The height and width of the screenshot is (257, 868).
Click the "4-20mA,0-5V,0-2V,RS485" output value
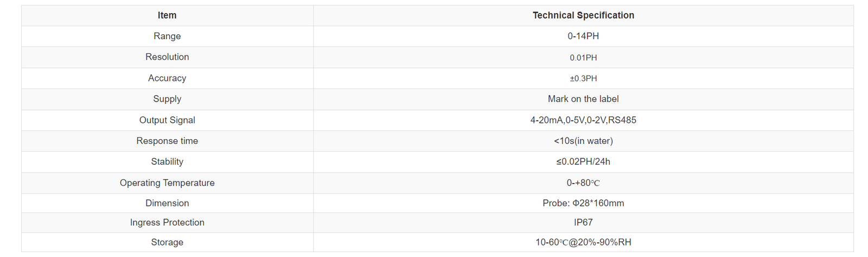583,120
